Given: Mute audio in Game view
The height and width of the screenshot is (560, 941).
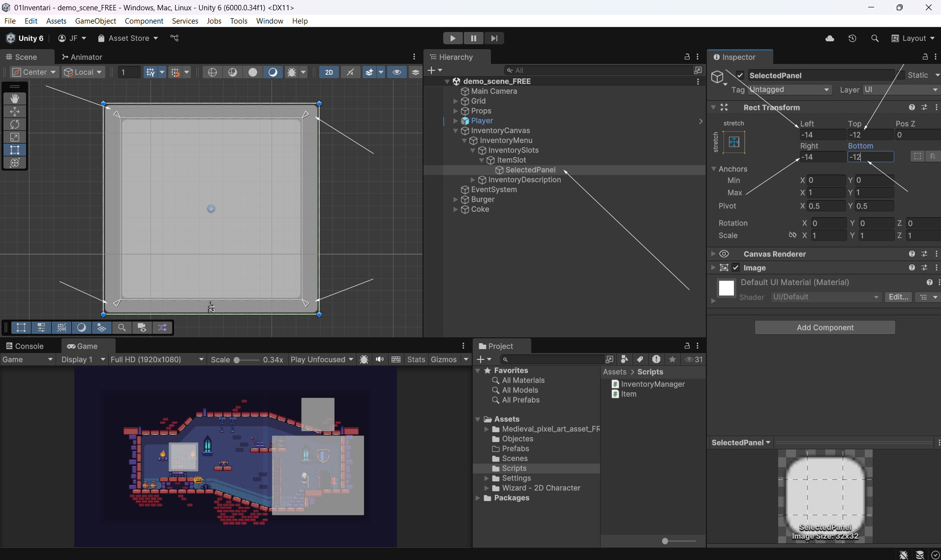Looking at the screenshot, I should tap(380, 359).
